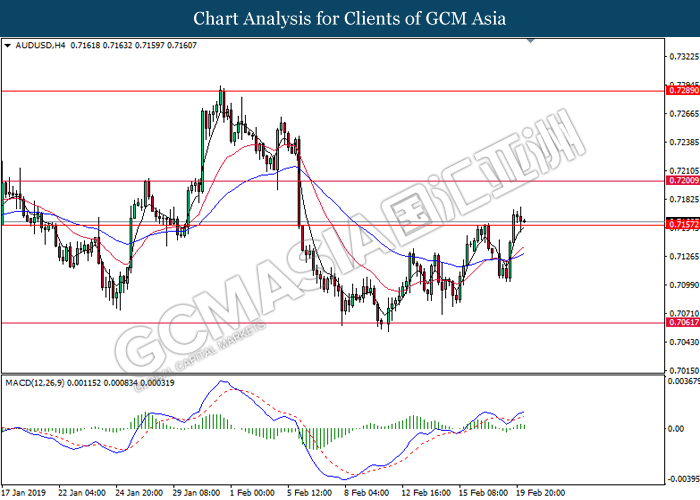Click the 0.72665 price axis value
Viewport: 700px width, 500px height.
[683, 113]
